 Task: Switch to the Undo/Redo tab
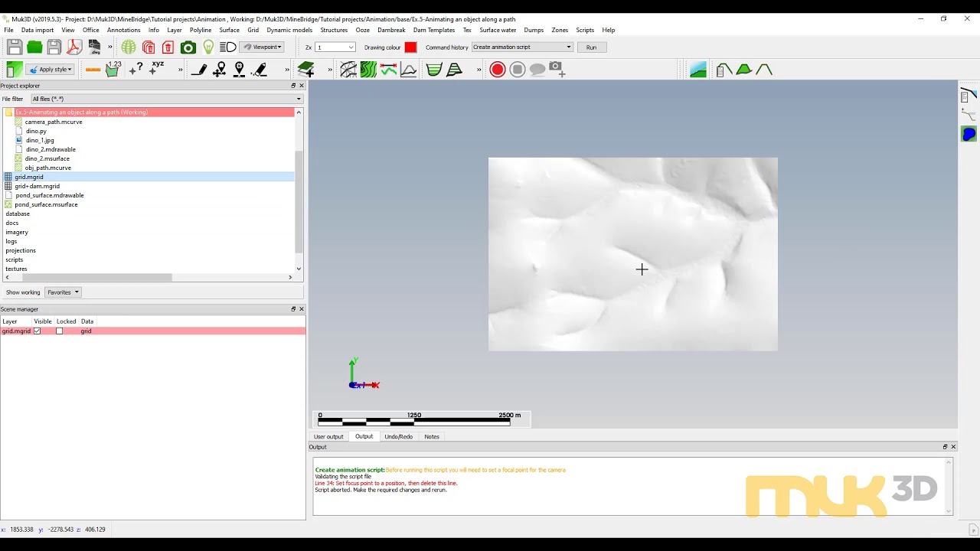[x=398, y=437]
